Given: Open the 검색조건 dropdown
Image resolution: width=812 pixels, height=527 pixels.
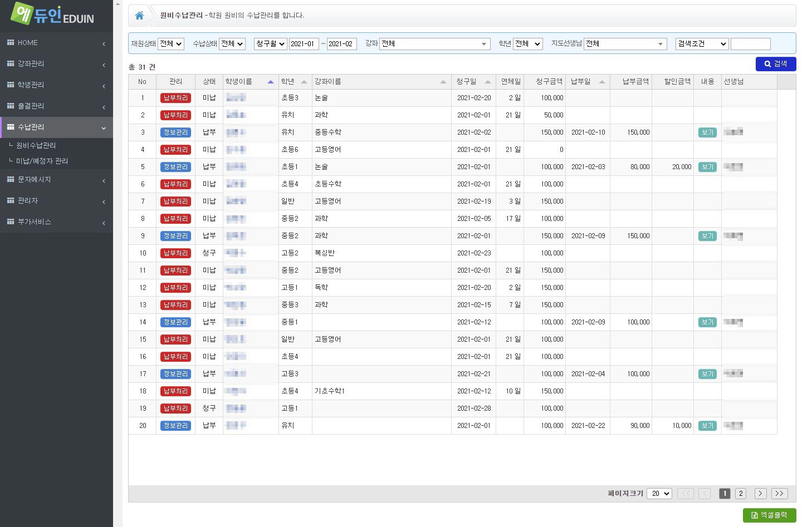Looking at the screenshot, I should pos(702,44).
